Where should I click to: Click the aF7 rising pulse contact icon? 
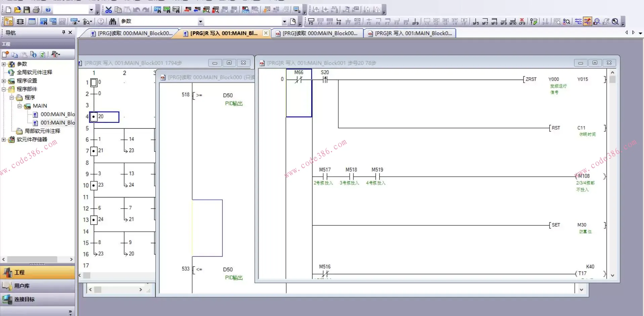coord(485,22)
